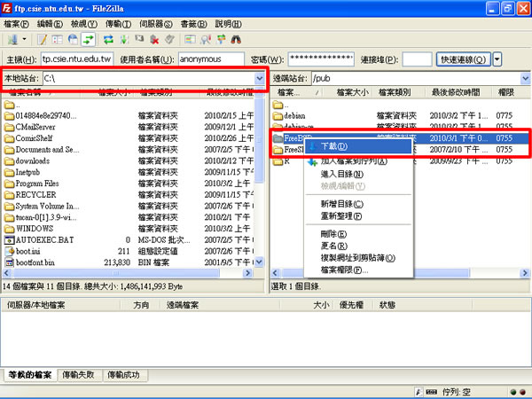Screen dimensions: 532x399
Task: Sort remote list by 權限 column
Action: tap(506, 92)
